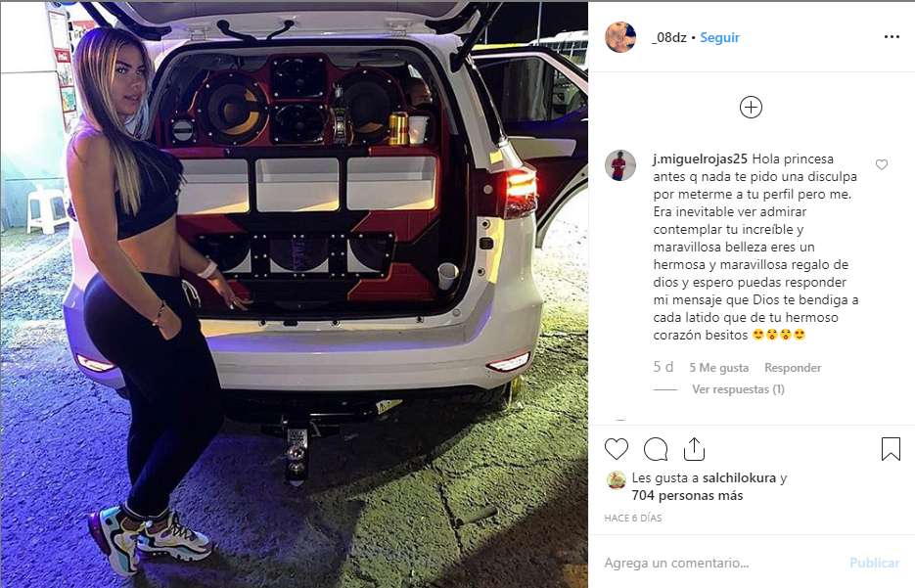This screenshot has height=588, width=915.
Task: Expand Ver respuestas (1) replies
Action: [x=738, y=389]
